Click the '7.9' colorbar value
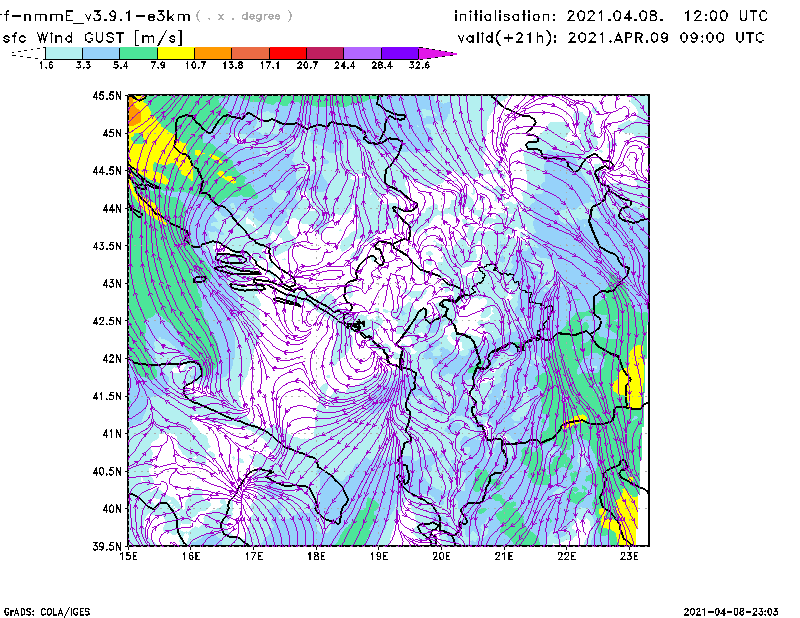Image resolution: width=800 pixels, height=618 pixels. tap(158, 65)
